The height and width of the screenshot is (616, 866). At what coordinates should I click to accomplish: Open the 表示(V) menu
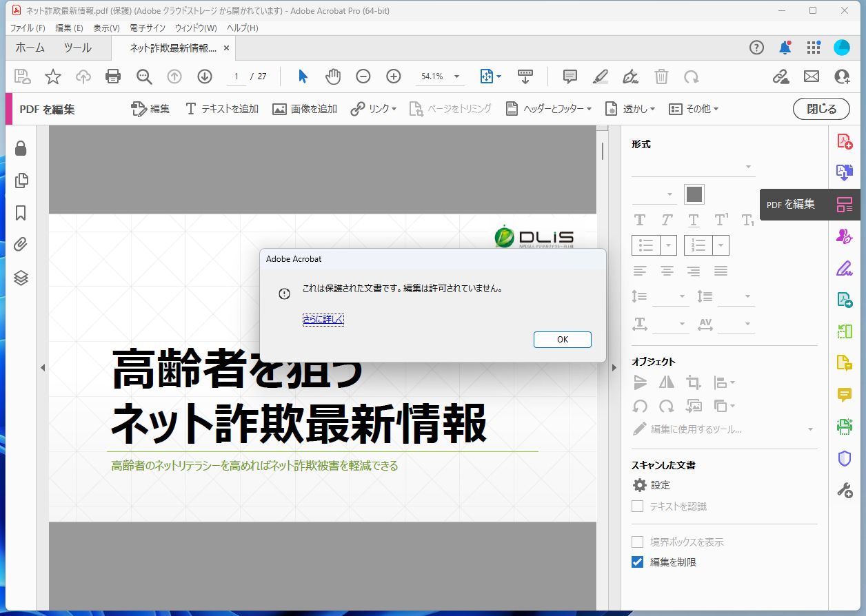pyautogui.click(x=105, y=28)
